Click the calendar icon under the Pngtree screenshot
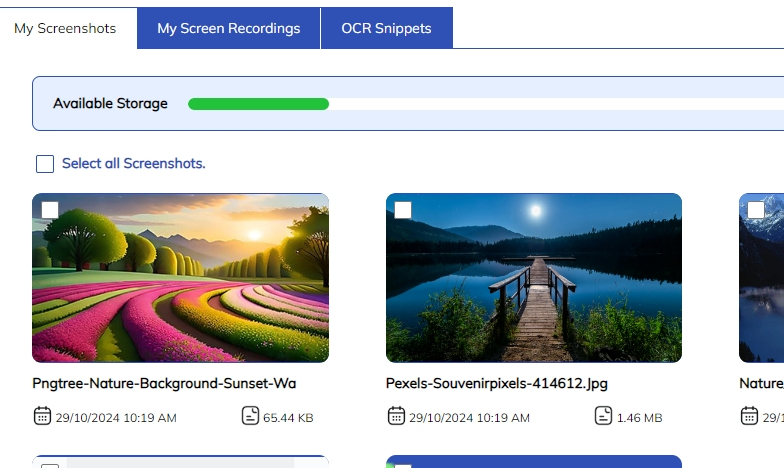The width and height of the screenshot is (784, 468). tap(42, 416)
